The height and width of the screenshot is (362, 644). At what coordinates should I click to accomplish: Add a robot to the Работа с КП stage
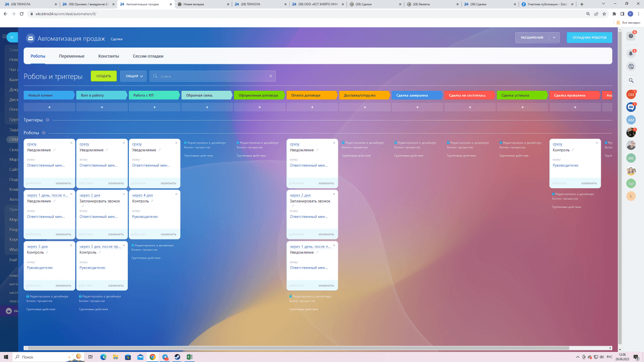pyautogui.click(x=155, y=107)
